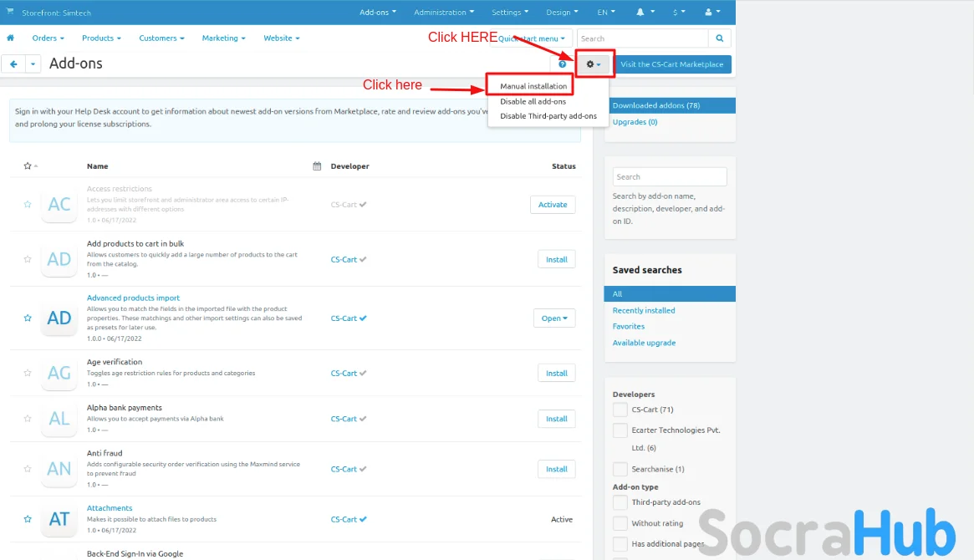Open the Website menu
Screen dimensions: 974x560
click(282, 38)
